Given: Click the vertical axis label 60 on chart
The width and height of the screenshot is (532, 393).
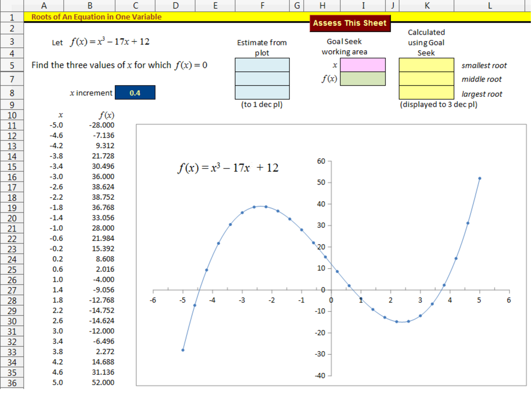Looking at the screenshot, I should (321, 161).
